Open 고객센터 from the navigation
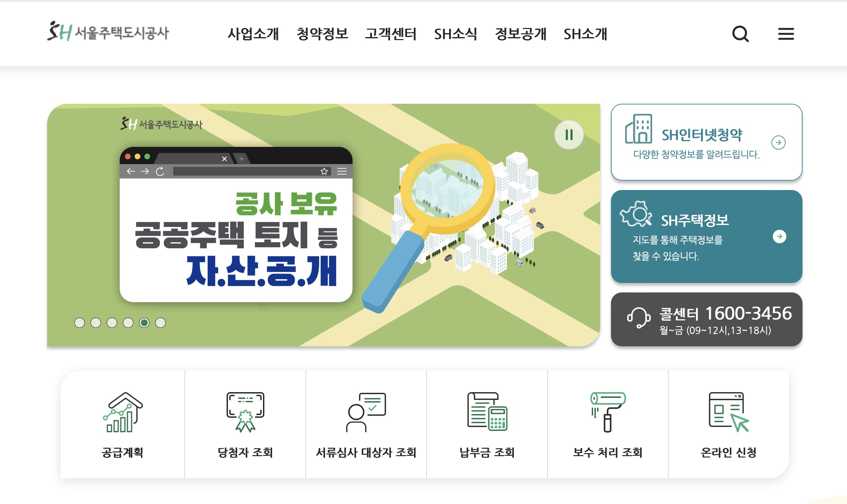Viewport: 847px width, 504px height. point(391,34)
